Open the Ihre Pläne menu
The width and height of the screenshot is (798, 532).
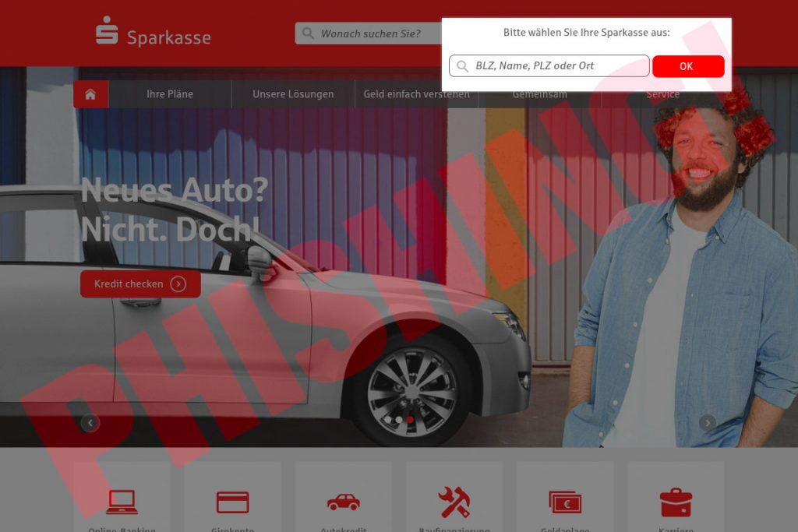170,94
